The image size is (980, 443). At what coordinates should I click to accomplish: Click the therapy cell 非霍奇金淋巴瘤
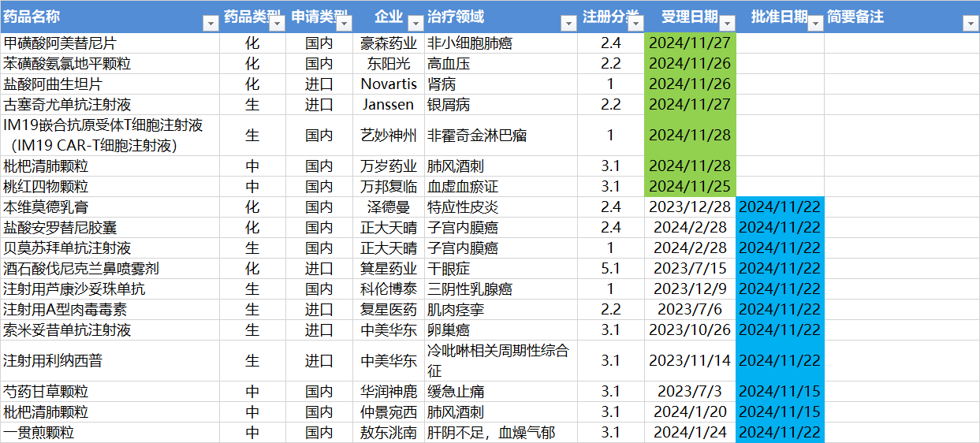click(501, 136)
